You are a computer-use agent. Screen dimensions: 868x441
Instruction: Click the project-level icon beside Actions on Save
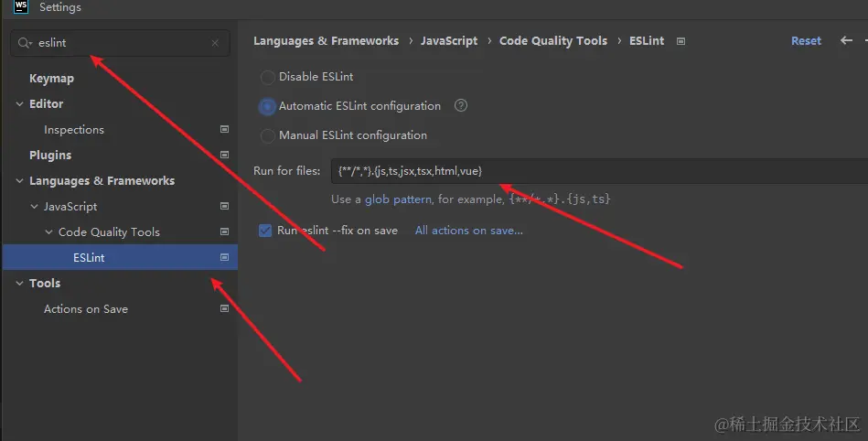[224, 308]
